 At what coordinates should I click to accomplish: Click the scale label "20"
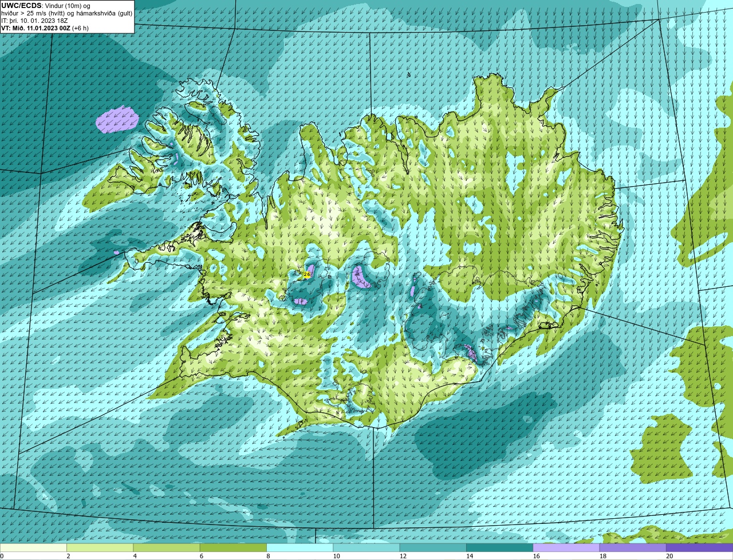coord(669,556)
